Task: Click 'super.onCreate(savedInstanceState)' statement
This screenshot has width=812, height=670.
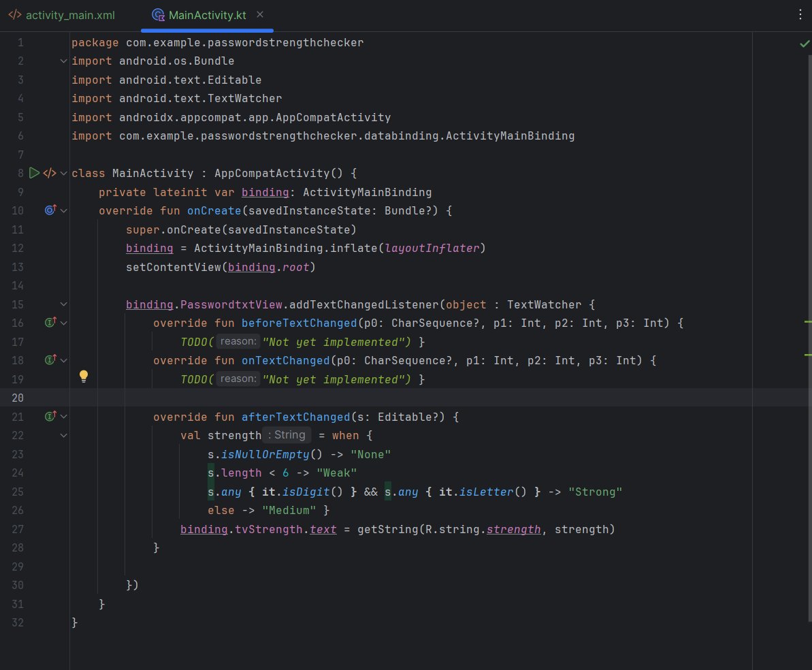Action: point(241,229)
